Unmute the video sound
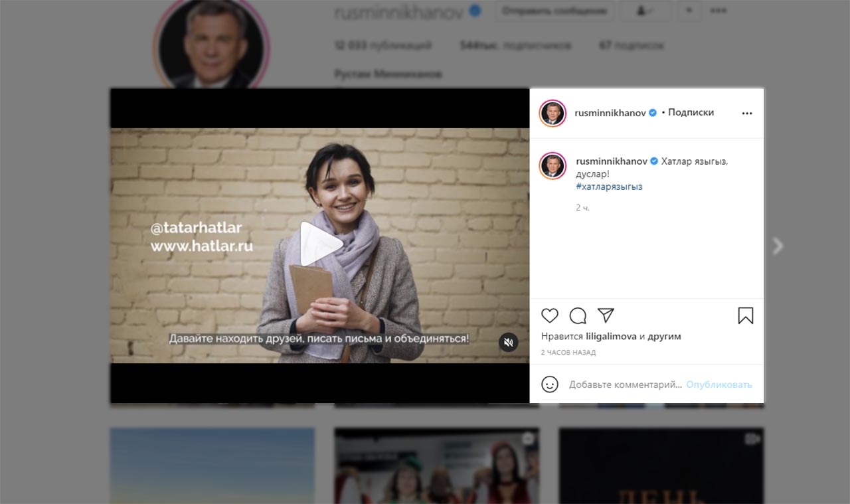 (x=508, y=342)
